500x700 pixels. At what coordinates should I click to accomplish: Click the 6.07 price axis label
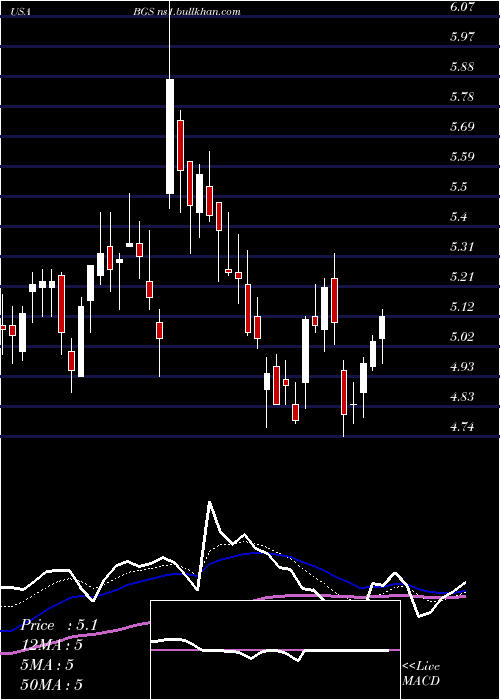461,7
